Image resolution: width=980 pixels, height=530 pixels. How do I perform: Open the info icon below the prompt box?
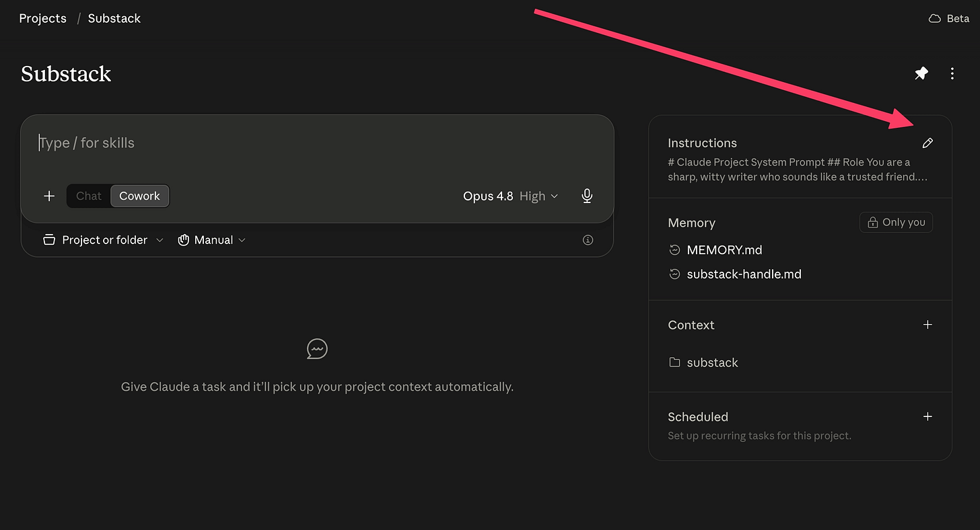tap(588, 240)
